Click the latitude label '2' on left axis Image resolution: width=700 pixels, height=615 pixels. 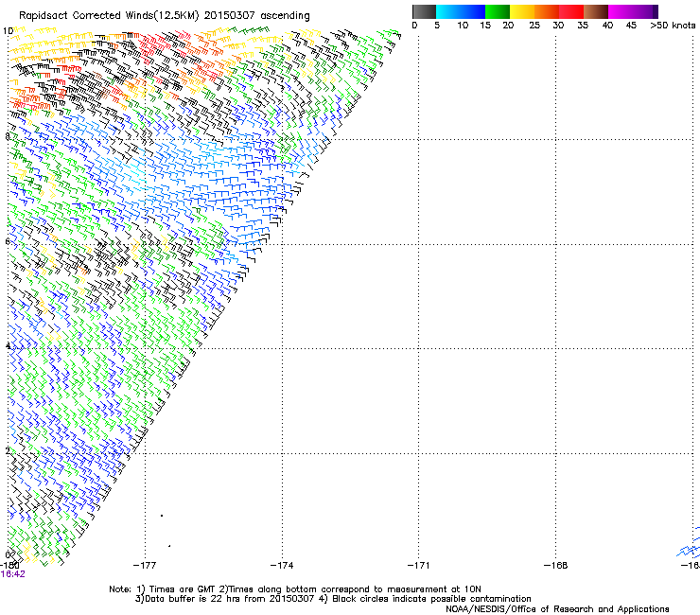(8, 450)
